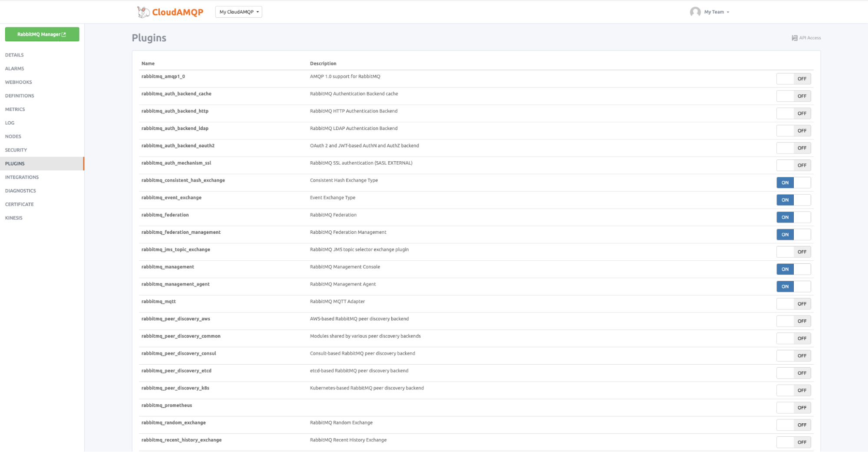This screenshot has width=868, height=452.
Task: Go to the Details sidebar section
Action: coord(14,55)
